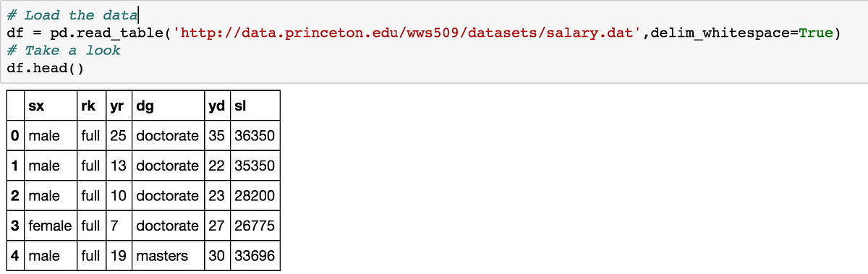The image size is (868, 274).
Task: Select row index 0 in the table
Action: pos(16,136)
